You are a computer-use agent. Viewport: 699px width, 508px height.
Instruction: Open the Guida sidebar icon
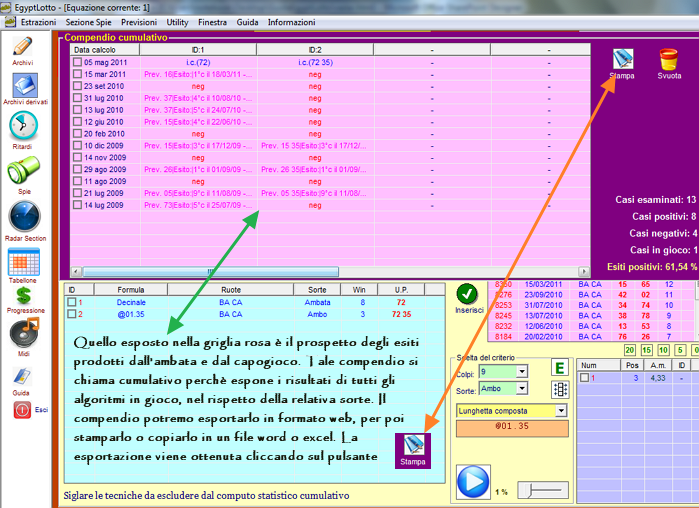coord(21,377)
